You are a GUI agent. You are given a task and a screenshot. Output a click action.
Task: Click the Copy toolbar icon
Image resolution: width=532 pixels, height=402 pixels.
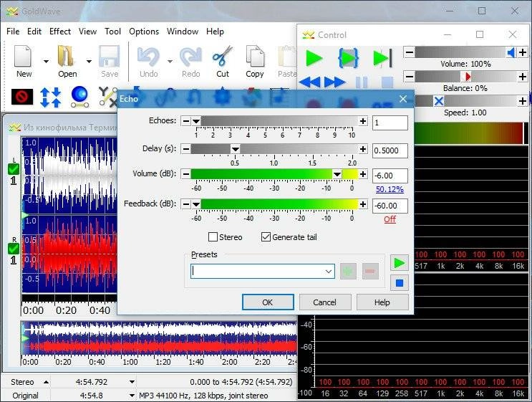[x=254, y=57]
